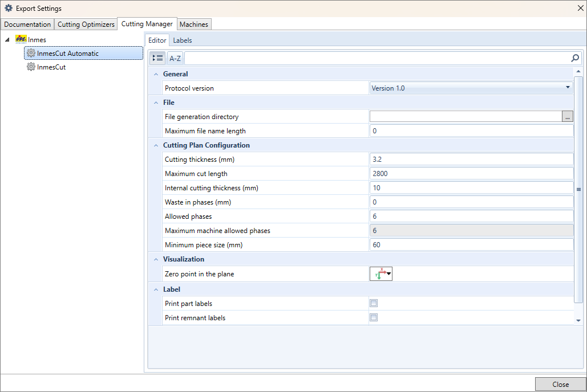Screen dimensions: 587x392
Task: Click the file generation directory field
Action: (x=465, y=117)
